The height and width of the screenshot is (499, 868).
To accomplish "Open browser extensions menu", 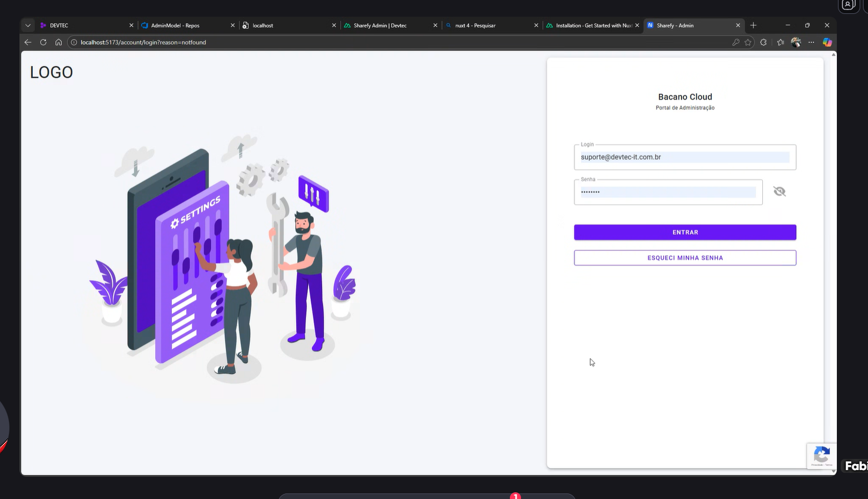I will (763, 42).
